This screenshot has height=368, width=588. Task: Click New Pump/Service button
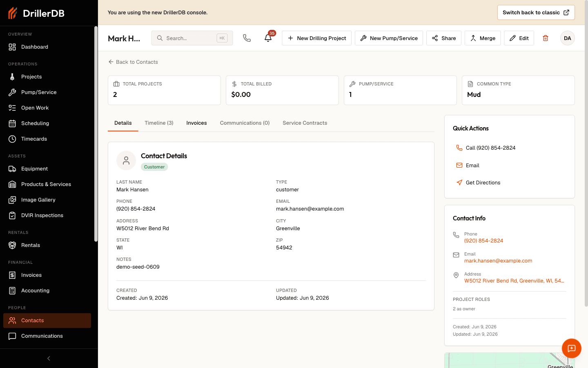click(389, 38)
